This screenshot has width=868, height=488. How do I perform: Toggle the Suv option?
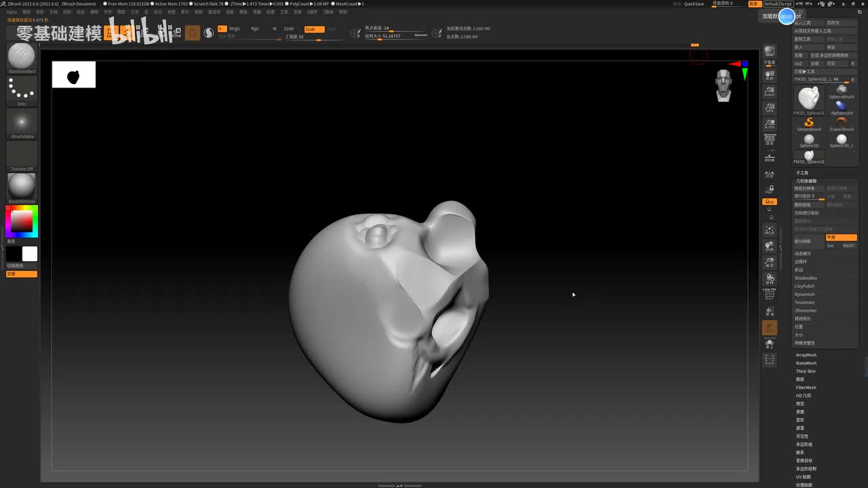(x=830, y=245)
